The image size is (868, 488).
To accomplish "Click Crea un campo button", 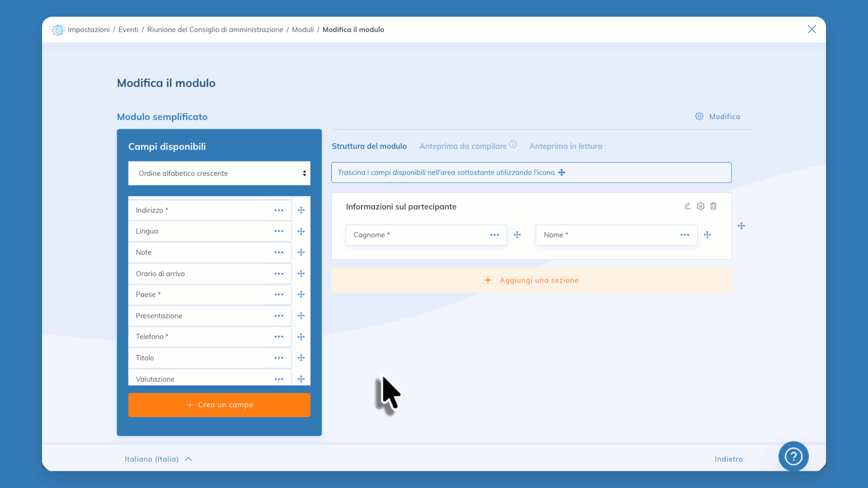I will click(x=219, y=405).
